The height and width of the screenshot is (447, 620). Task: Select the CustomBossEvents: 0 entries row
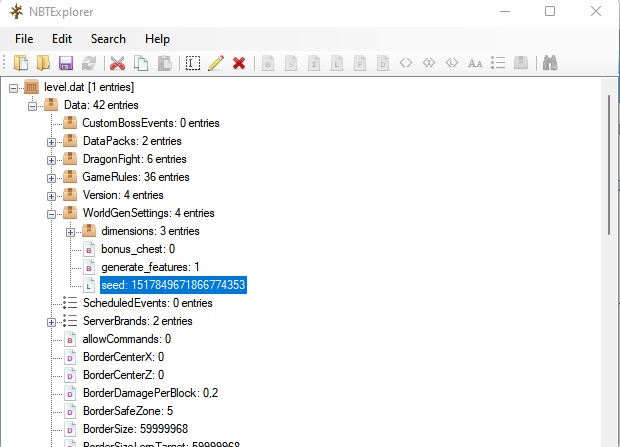click(x=151, y=123)
